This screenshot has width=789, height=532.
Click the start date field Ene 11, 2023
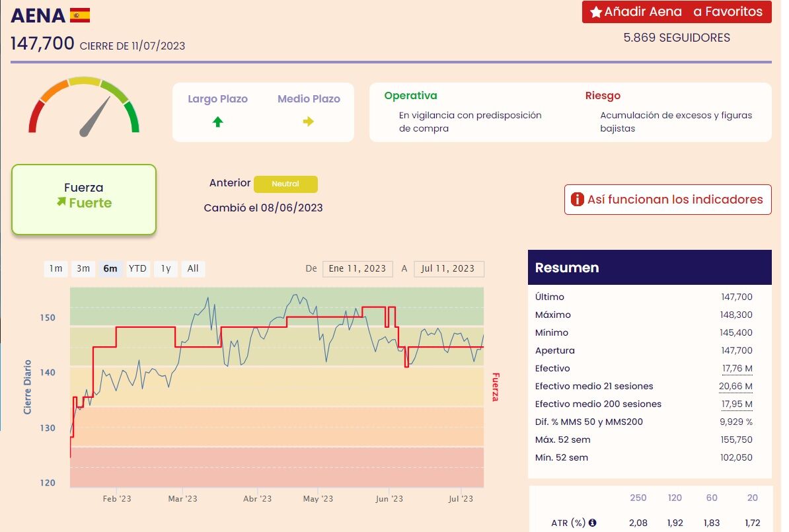357,269
